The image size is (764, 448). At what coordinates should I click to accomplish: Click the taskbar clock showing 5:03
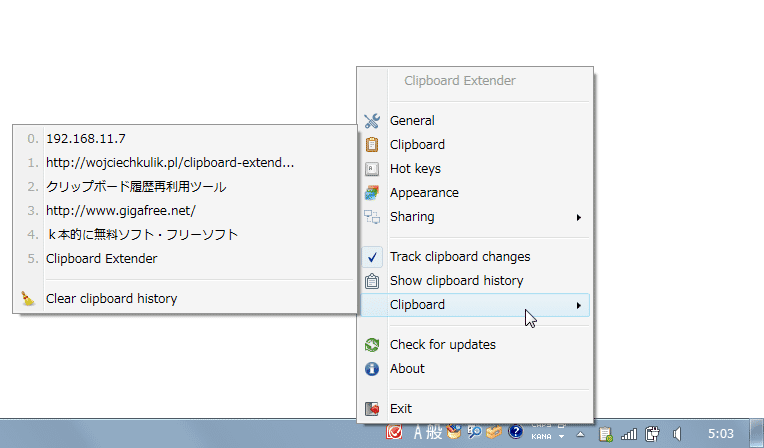(720, 434)
